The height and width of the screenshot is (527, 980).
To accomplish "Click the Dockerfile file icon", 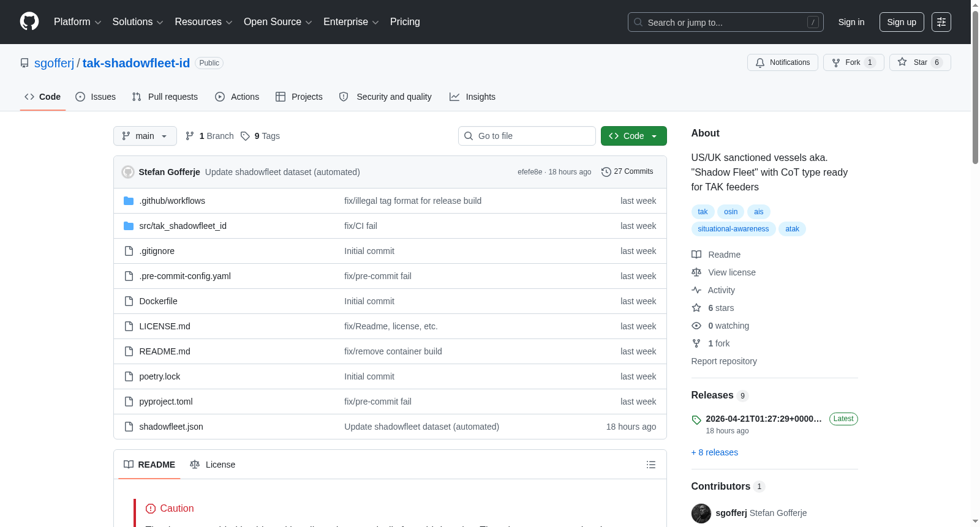I will point(129,301).
